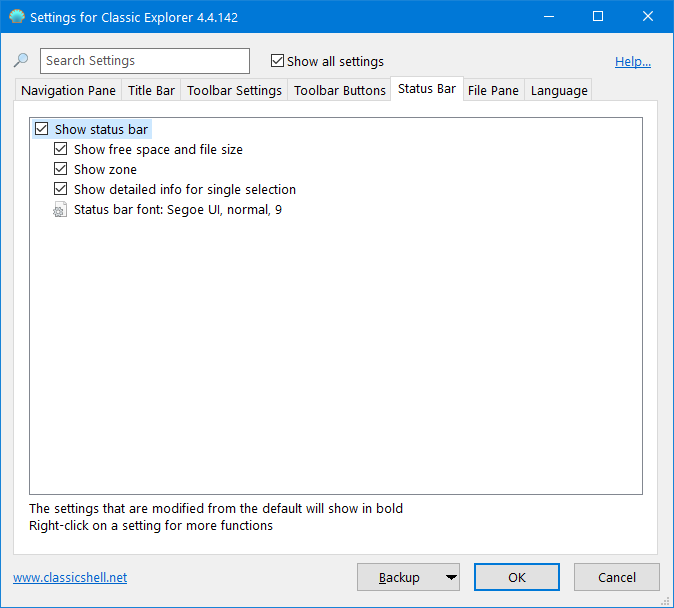This screenshot has width=674, height=608.
Task: Go to the Toolbar Settings tab
Action: point(234,90)
